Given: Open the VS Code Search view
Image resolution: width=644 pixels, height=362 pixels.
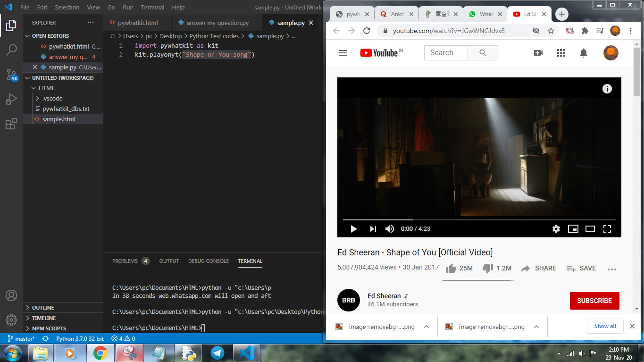Looking at the screenshot, I should coord(11,50).
